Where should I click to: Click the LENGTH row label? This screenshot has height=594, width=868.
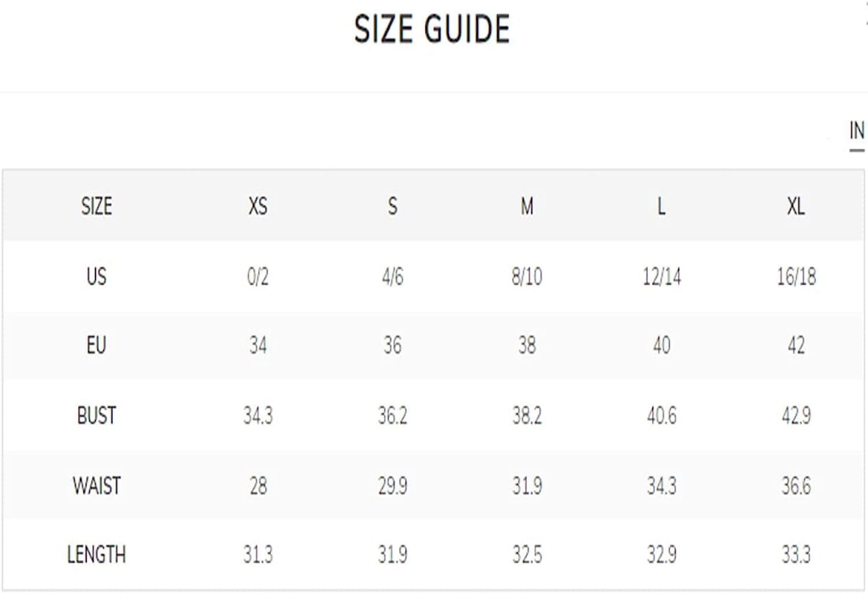pos(97,555)
